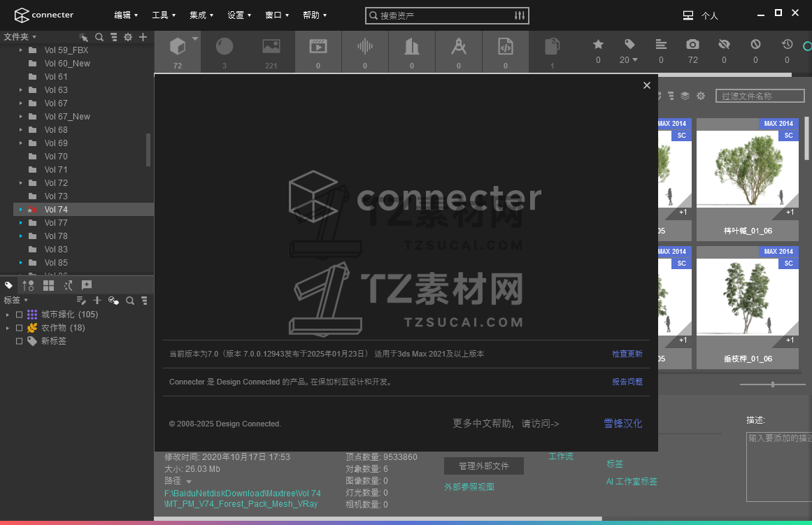Open the 集成 menu
The image size is (812, 525).
point(201,15)
